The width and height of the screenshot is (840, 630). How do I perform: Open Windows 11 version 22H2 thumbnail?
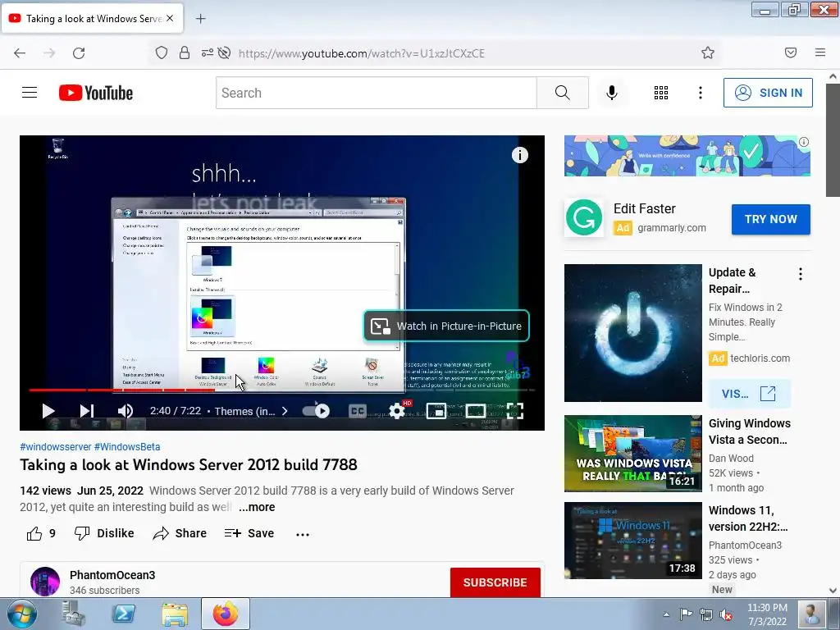(x=632, y=540)
